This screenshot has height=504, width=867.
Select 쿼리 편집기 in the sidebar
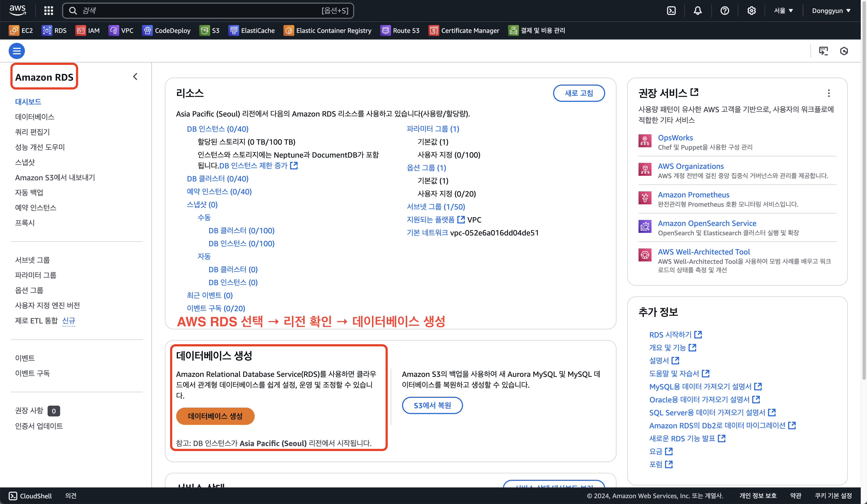click(32, 132)
